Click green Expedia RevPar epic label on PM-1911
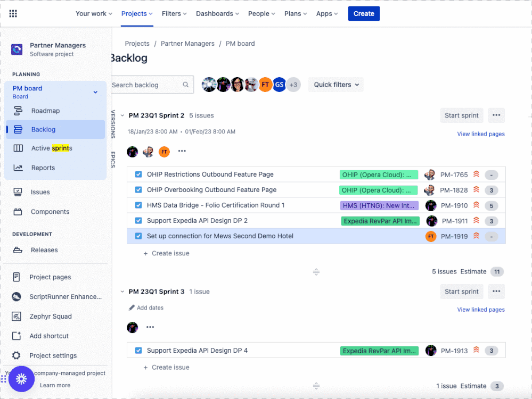 click(x=380, y=221)
